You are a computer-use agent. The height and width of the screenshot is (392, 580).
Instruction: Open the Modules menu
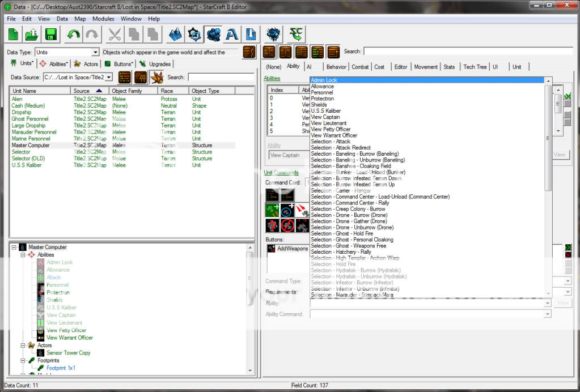coord(103,19)
